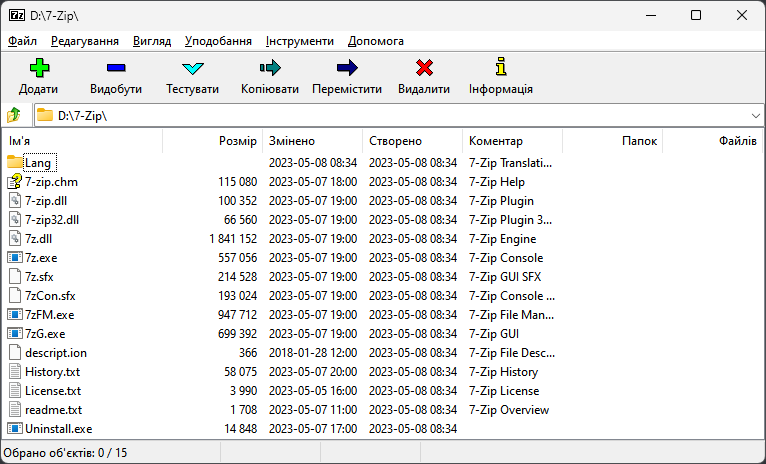Select the 7zG.exe application icon
This screenshot has height=464, width=766.
pos(15,334)
